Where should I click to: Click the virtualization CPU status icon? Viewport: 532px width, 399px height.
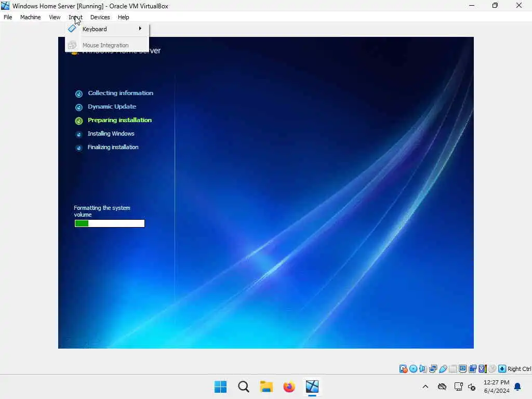coord(483,369)
